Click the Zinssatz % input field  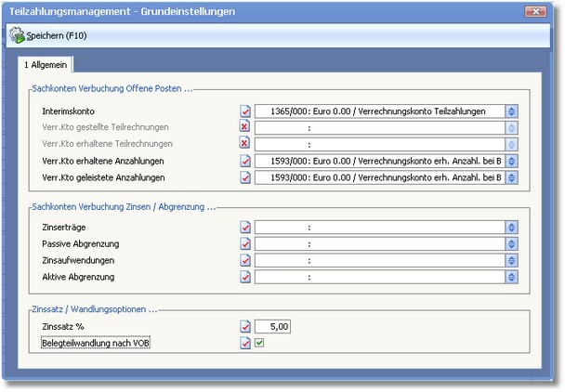tap(273, 326)
